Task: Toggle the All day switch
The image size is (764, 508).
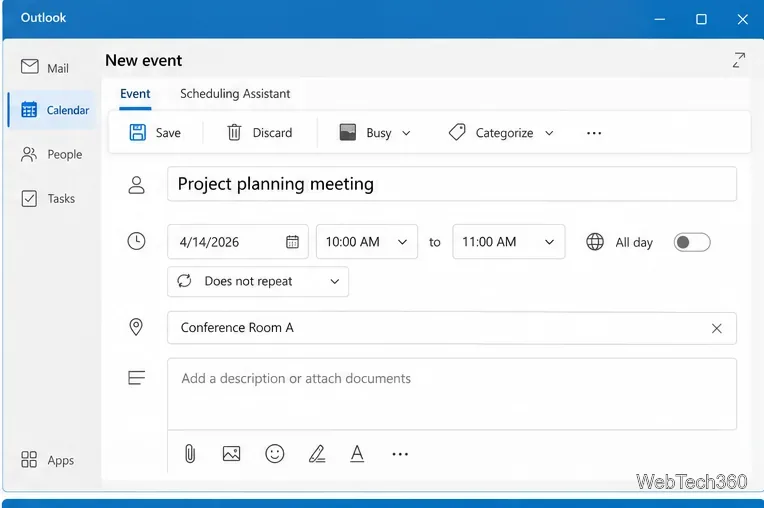Action: (692, 242)
